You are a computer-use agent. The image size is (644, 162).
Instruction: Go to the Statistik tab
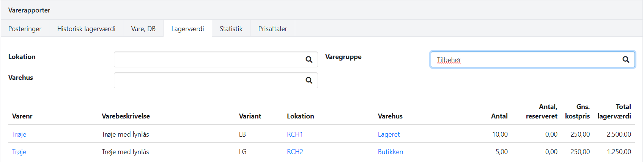(231, 29)
